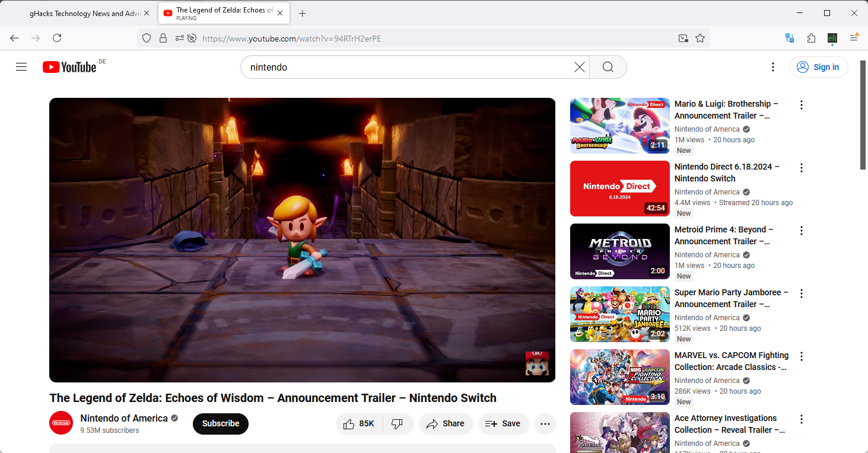Open the Nintendo of America channel avatar
The height and width of the screenshot is (453, 868).
click(61, 423)
